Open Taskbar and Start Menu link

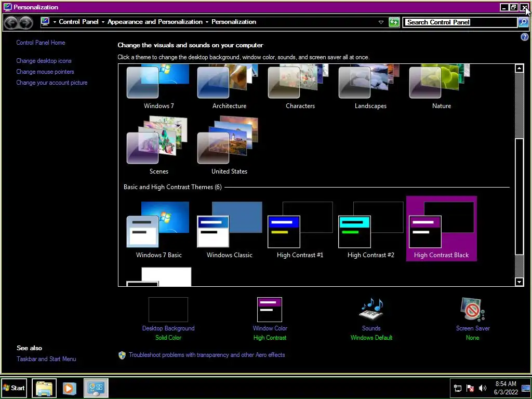(46, 358)
